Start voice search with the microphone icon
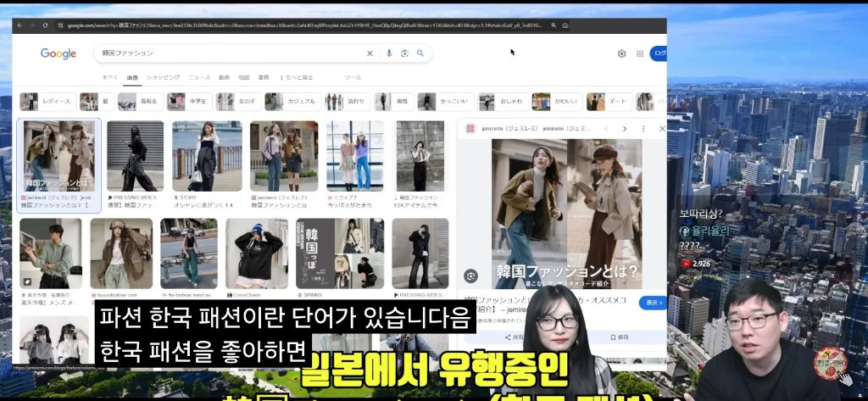This screenshot has height=401, width=868. pos(389,53)
